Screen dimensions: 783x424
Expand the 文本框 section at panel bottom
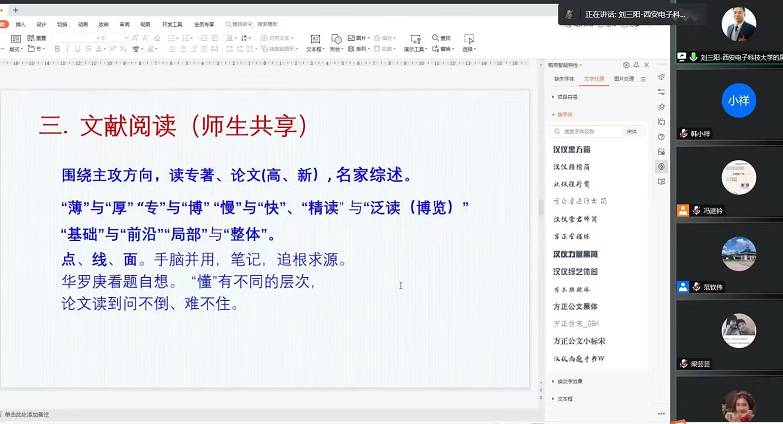564,398
